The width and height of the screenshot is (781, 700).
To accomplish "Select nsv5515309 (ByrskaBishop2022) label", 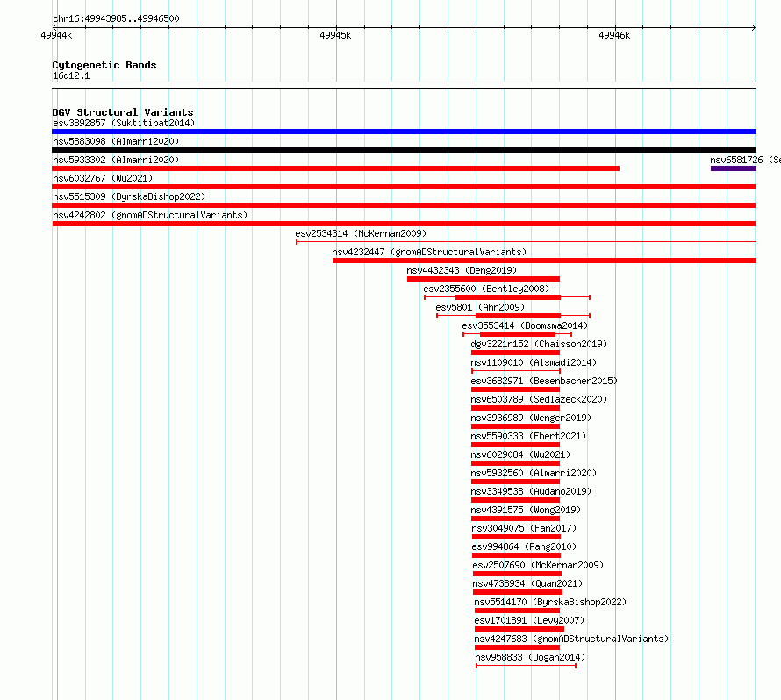I will pos(129,196).
